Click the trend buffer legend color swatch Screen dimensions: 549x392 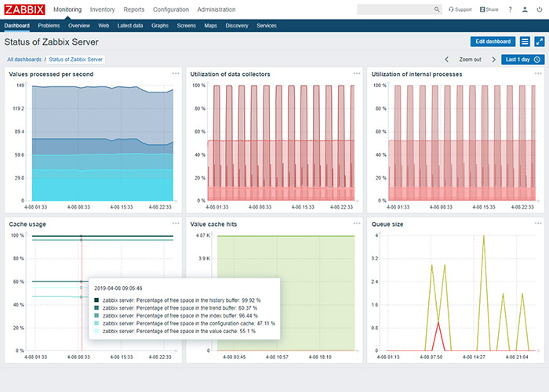96,308
